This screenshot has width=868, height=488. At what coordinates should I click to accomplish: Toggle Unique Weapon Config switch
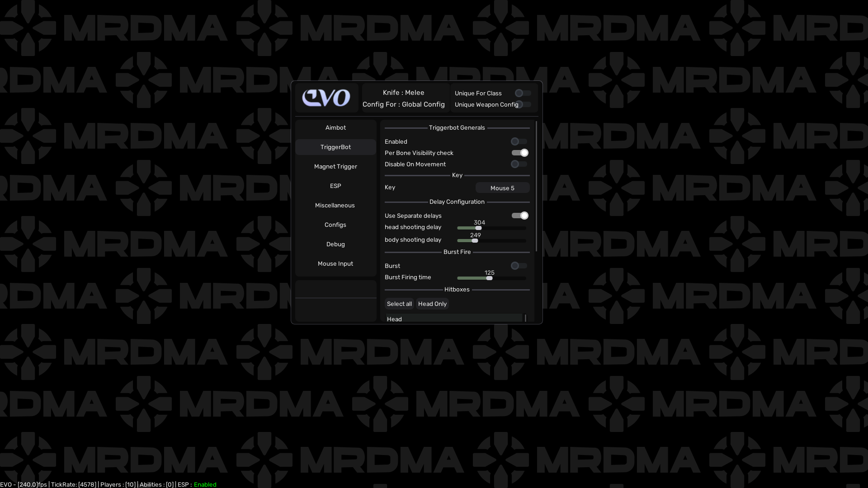[x=524, y=105]
